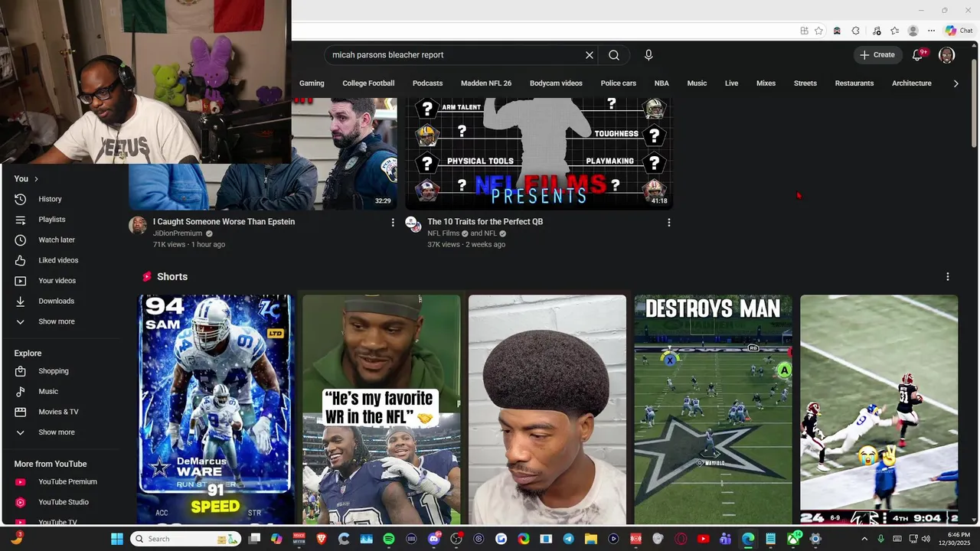Click the taskbar Search box

186,539
